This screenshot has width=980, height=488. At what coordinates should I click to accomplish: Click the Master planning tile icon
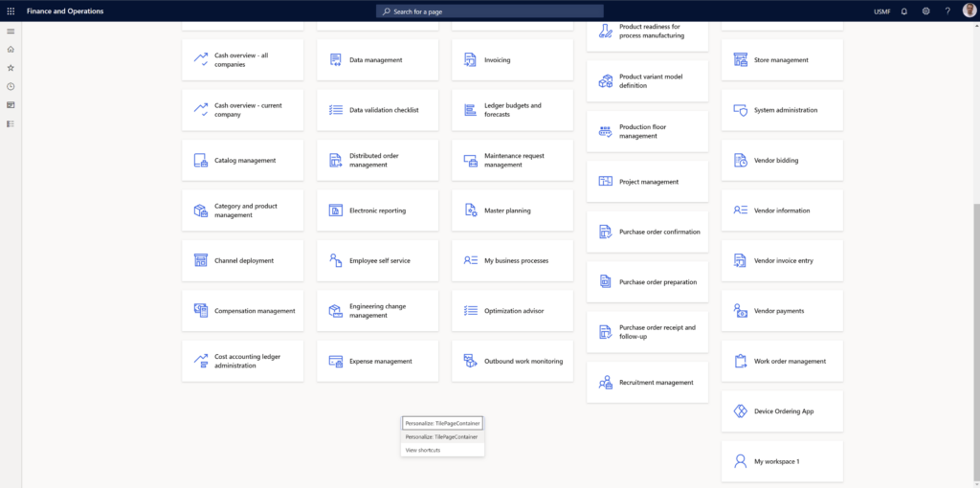pyautogui.click(x=471, y=211)
